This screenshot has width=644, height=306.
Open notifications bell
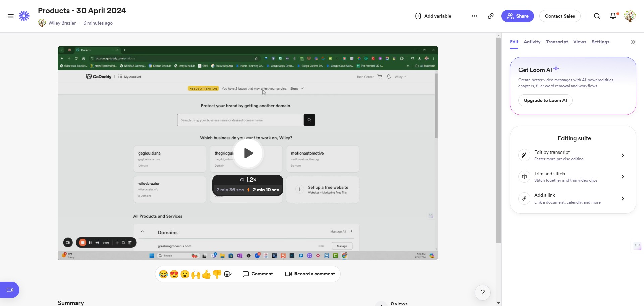[x=613, y=16]
